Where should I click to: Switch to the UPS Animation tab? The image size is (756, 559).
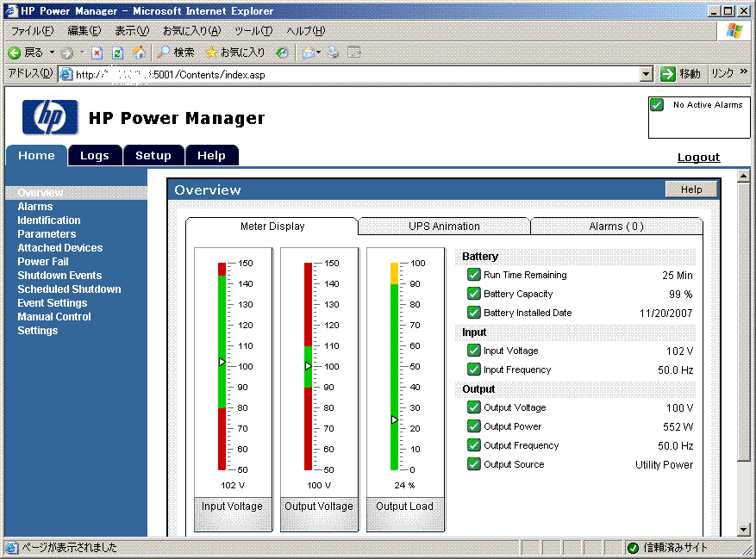point(444,227)
